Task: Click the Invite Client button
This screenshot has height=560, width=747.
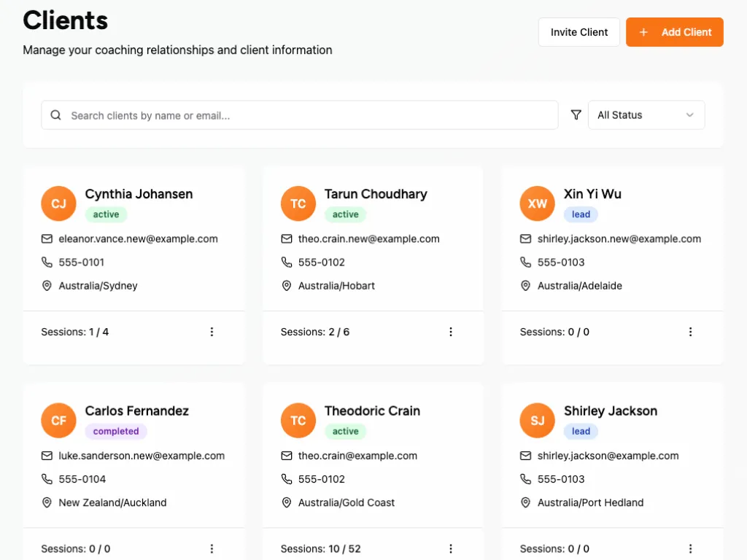Action: [579, 32]
